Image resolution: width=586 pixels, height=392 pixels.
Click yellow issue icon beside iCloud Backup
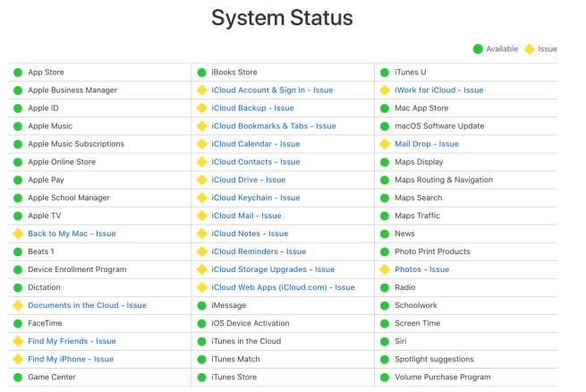pos(202,108)
